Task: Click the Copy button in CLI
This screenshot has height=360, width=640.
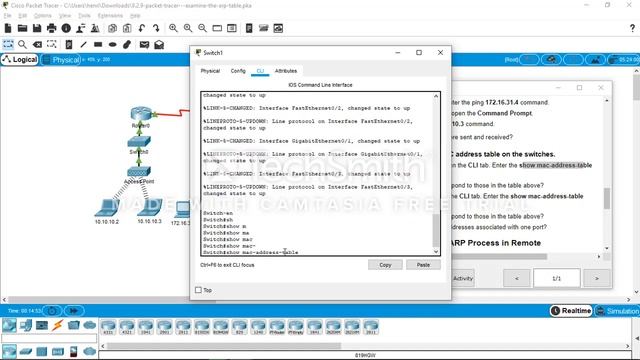Action: (x=385, y=265)
